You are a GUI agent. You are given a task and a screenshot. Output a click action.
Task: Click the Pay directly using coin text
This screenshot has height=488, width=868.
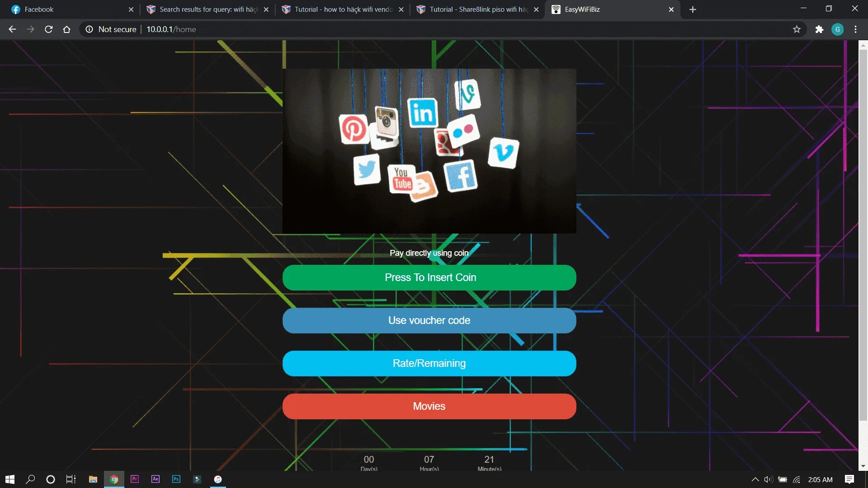tap(429, 253)
